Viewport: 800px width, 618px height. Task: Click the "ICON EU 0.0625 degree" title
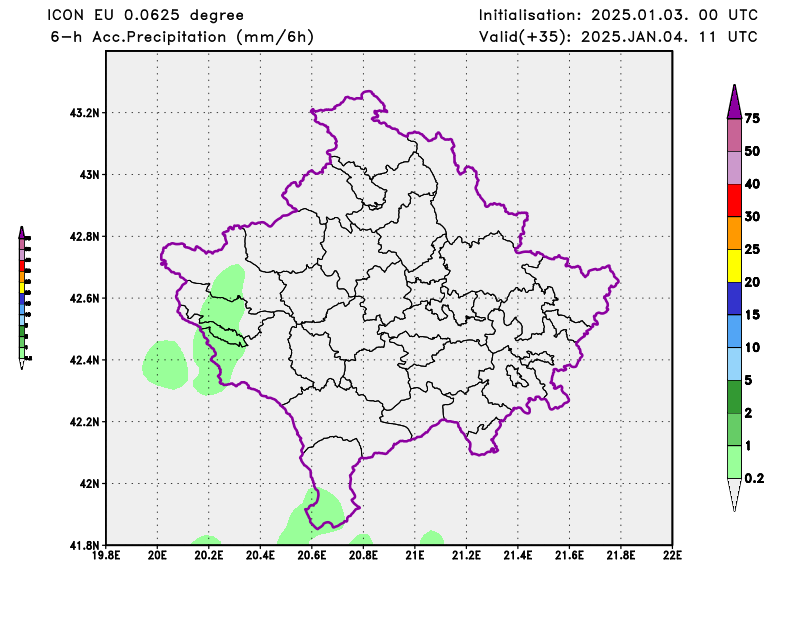[146, 15]
